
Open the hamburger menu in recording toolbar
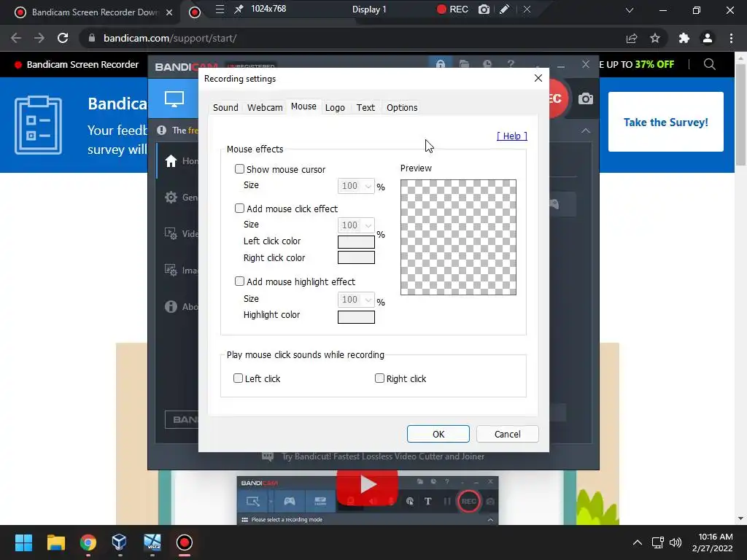tap(220, 9)
